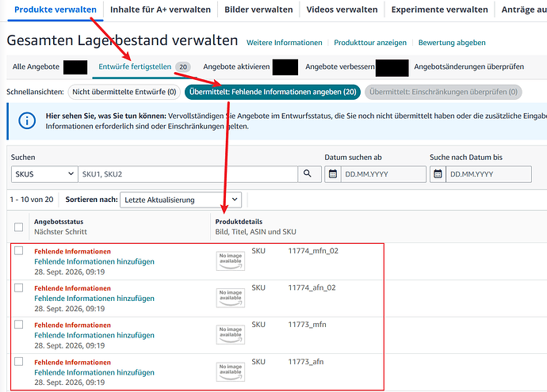
Task: Select the Entwürfe fertigstellen sub-tab
Action: [135, 67]
